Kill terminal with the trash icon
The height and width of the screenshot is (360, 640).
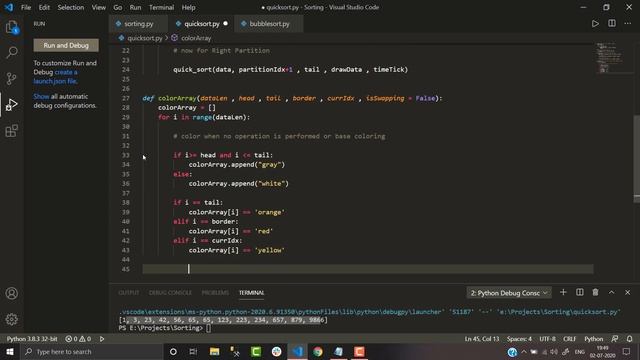click(x=595, y=292)
